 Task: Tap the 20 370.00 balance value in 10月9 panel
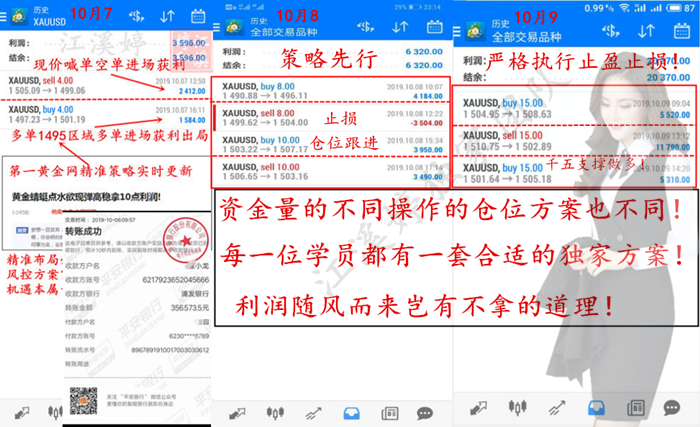click(668, 77)
